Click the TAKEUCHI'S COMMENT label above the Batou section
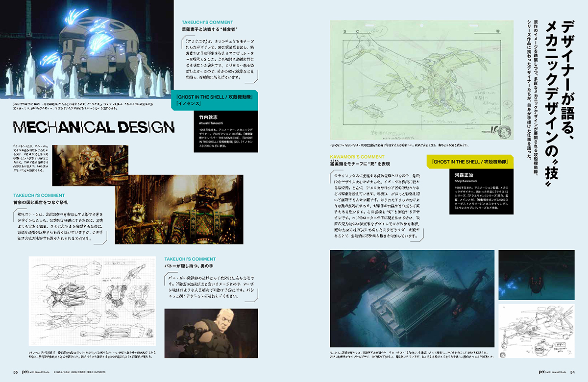 191,259
